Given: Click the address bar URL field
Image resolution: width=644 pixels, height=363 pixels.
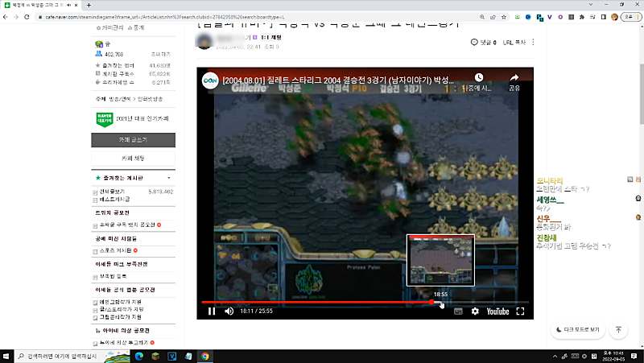Looking at the screenshot, I should (x=254, y=17).
